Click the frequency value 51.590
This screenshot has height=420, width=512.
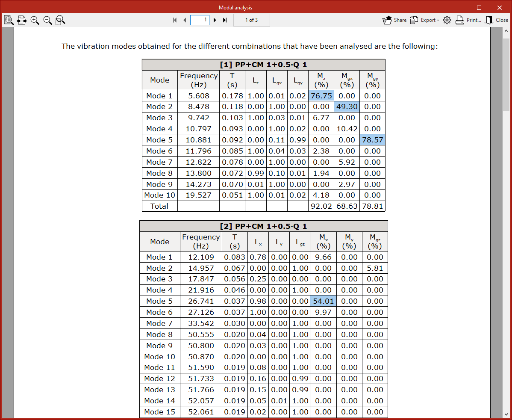[201, 367]
